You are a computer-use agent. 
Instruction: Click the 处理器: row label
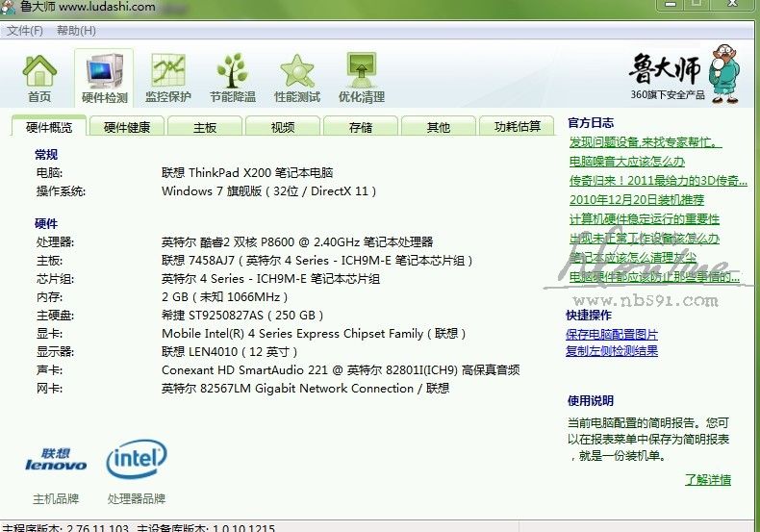point(55,241)
